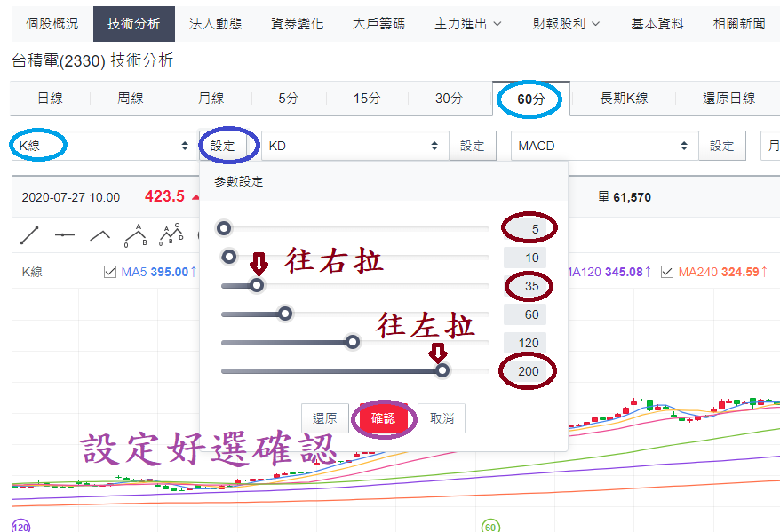Click the 参數設定 panel title
Viewport: 780px width, 532px height.
click(238, 181)
